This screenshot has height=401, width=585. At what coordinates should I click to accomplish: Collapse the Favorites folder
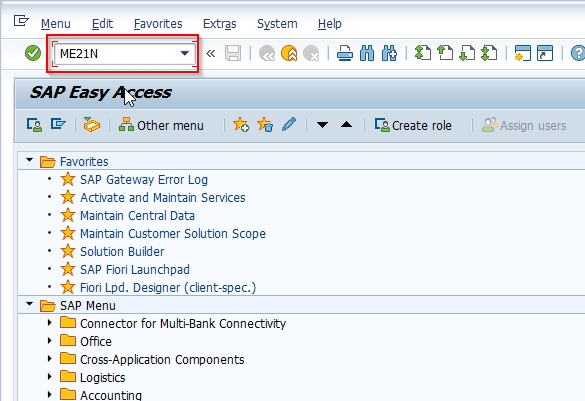[29, 160]
